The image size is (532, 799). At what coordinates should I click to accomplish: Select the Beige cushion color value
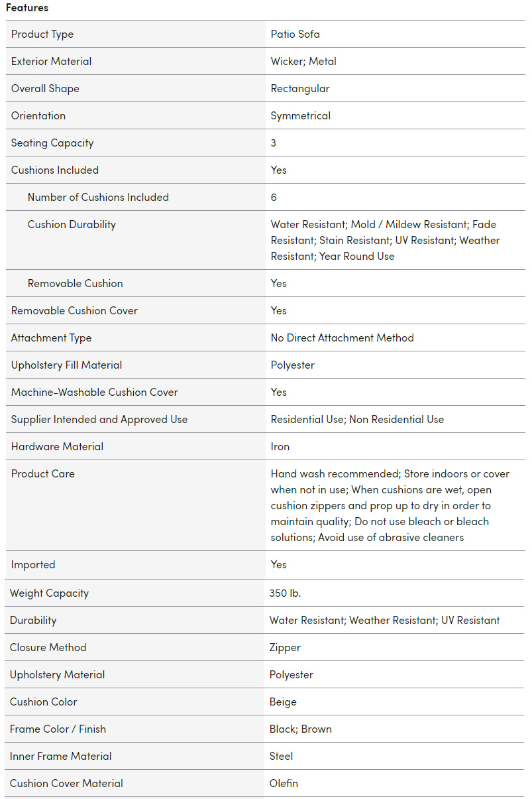[283, 702]
